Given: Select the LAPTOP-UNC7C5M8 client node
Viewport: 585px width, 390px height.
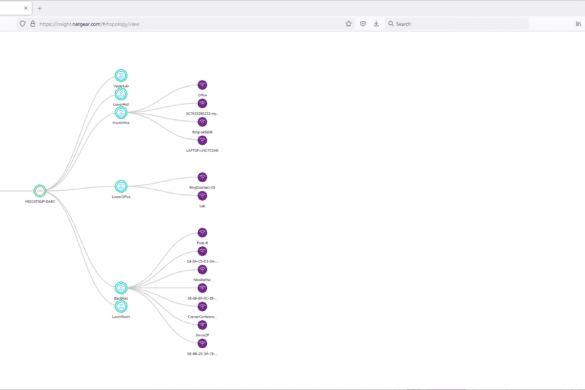Looking at the screenshot, I should tap(202, 140).
